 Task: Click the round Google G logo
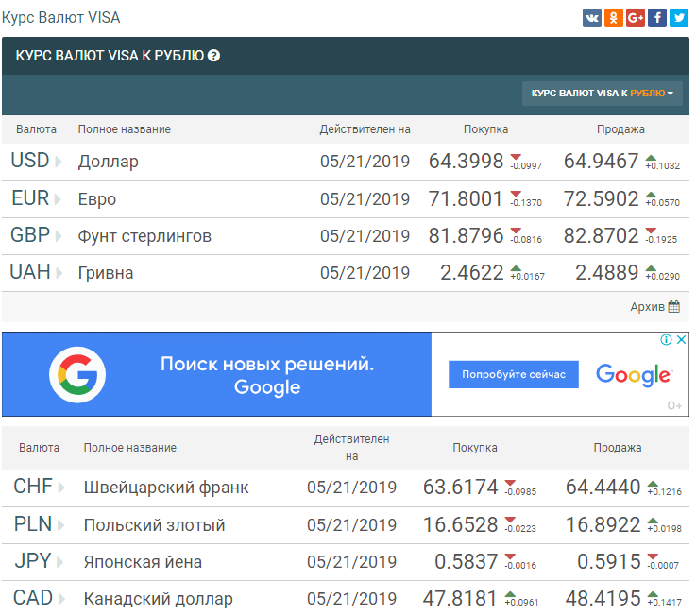[77, 374]
